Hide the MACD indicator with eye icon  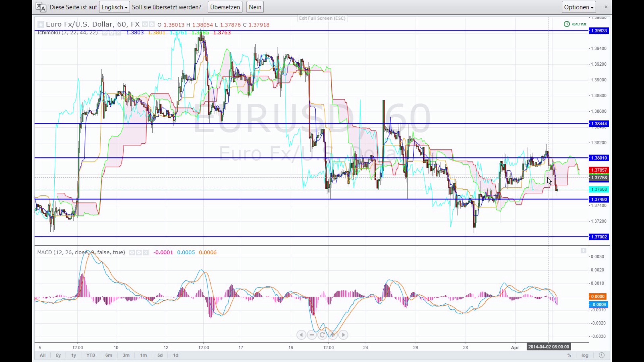pyautogui.click(x=132, y=253)
